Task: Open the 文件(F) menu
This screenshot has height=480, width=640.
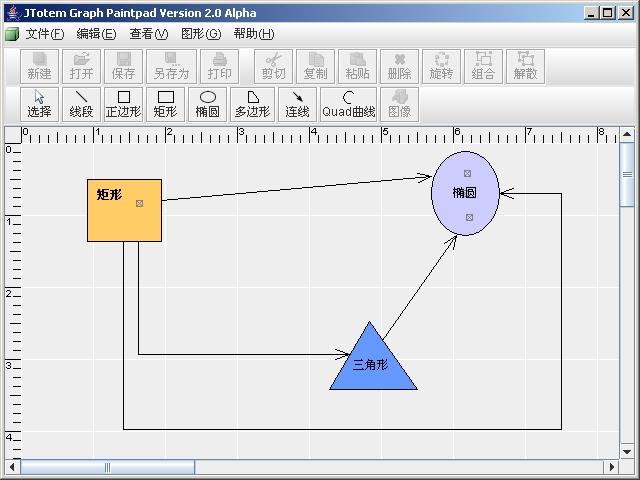Action: [x=45, y=34]
